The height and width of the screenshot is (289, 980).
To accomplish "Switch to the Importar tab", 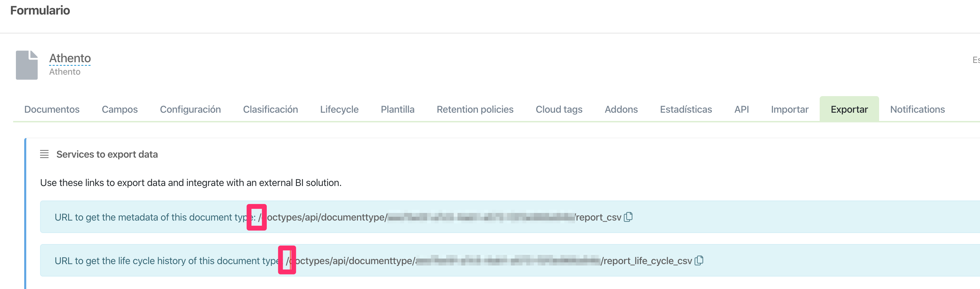I will click(789, 110).
